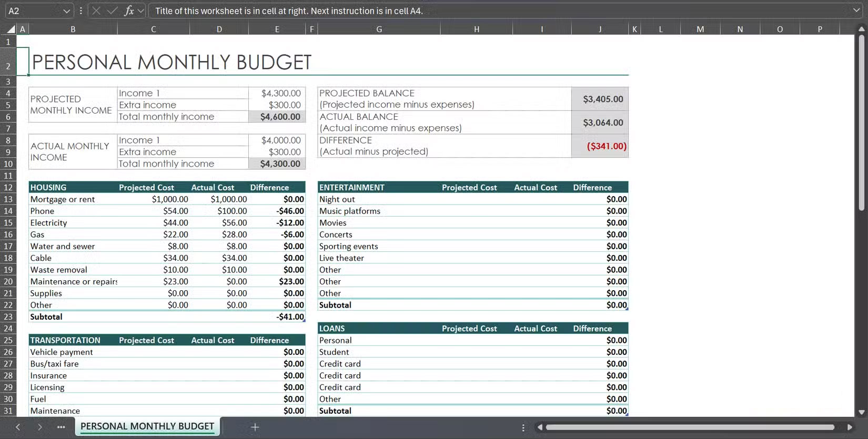Click the Cancel entry X icon
Viewport: 868px width, 439px height.
96,11
